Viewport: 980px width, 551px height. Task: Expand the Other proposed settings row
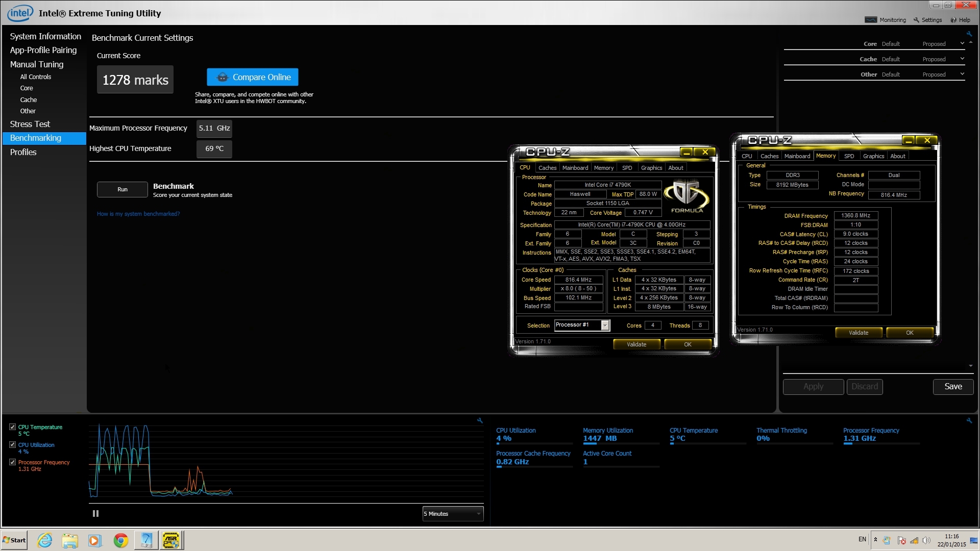[x=962, y=74]
